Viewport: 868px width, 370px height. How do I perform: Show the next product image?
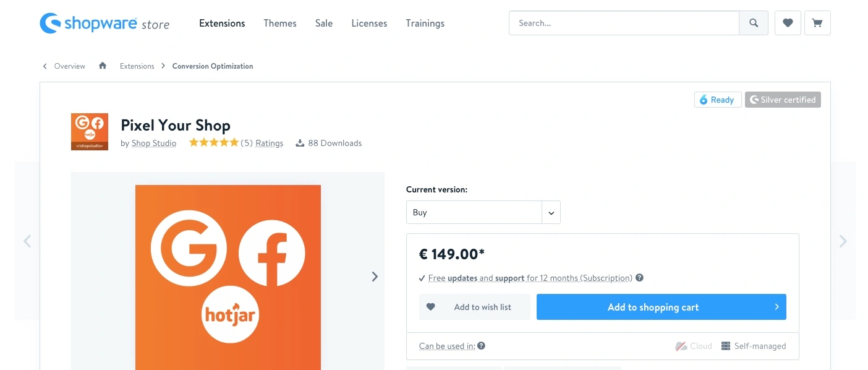374,277
